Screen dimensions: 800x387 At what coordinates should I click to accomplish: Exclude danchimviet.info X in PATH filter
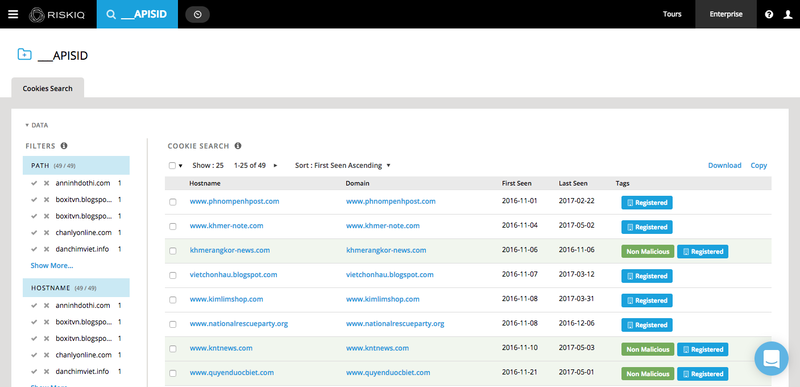point(46,249)
